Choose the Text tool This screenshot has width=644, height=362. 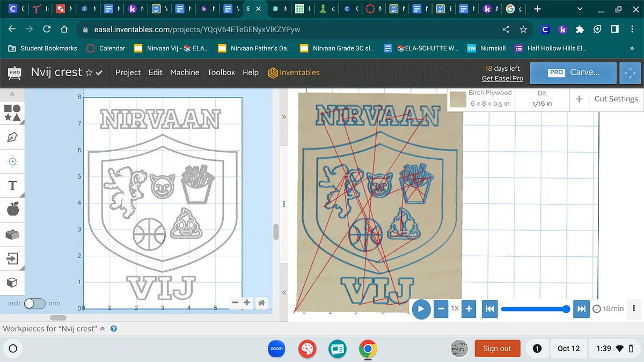click(x=12, y=186)
